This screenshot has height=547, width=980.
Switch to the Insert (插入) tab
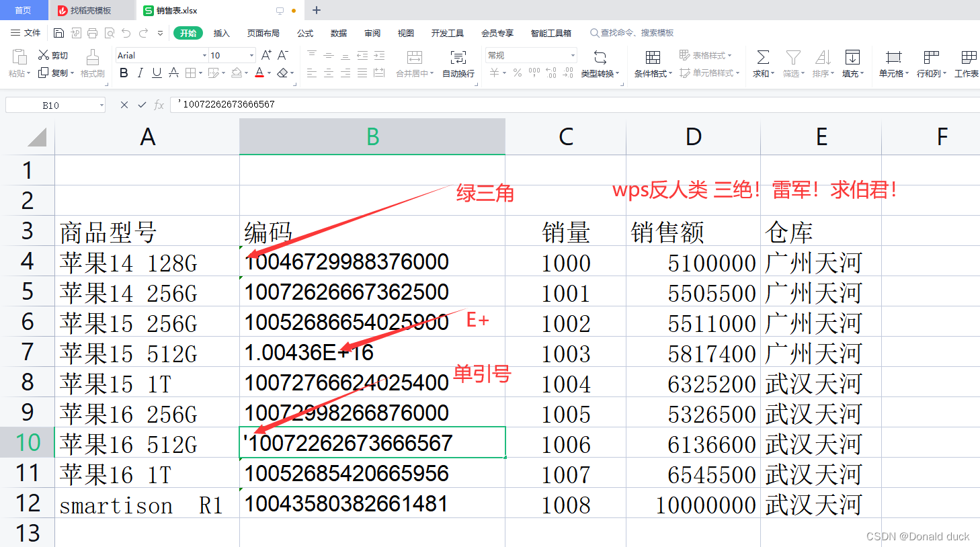point(222,33)
